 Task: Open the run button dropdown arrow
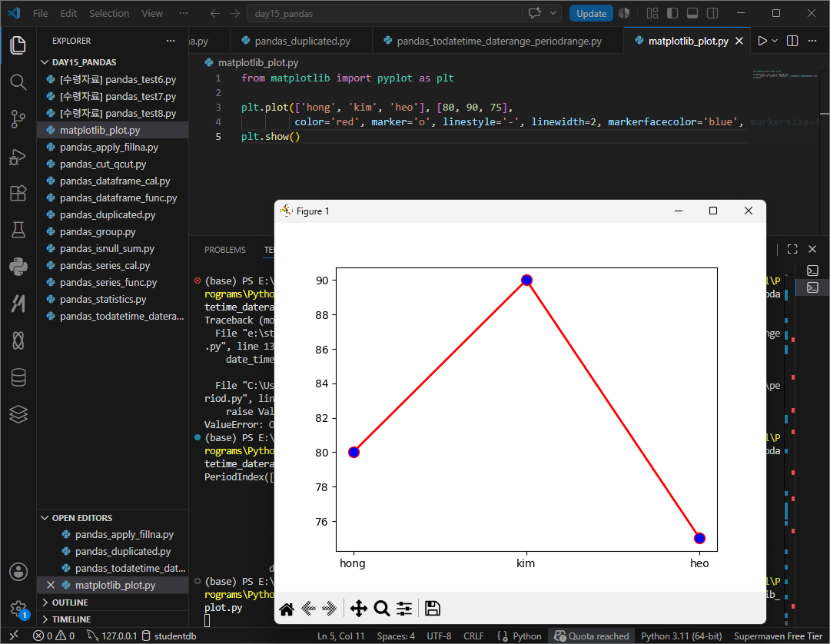click(x=775, y=41)
